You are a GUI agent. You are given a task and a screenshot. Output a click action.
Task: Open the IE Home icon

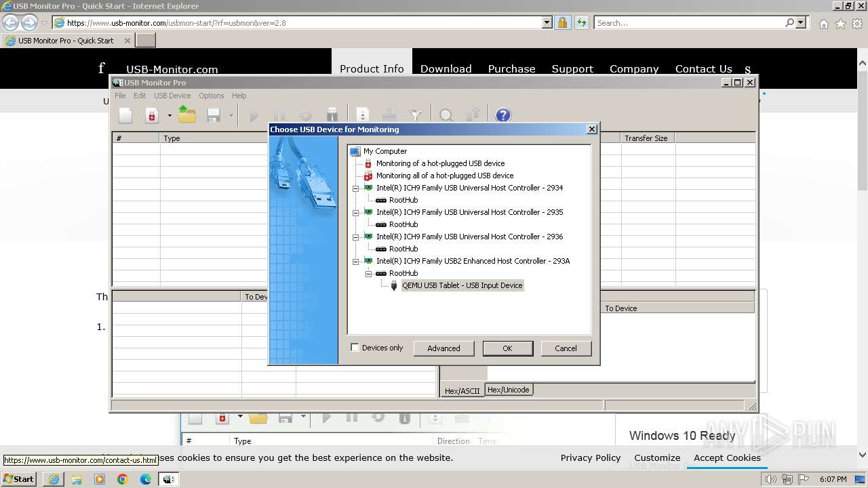click(823, 23)
